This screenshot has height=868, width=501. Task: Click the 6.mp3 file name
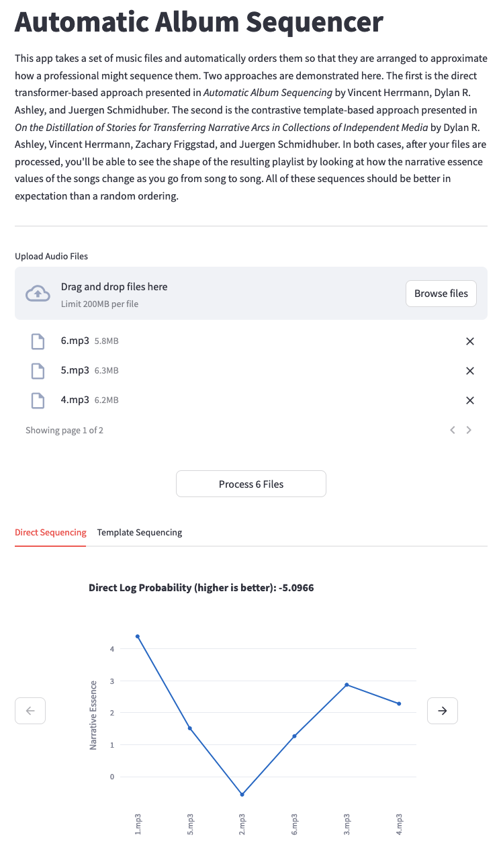(x=75, y=341)
